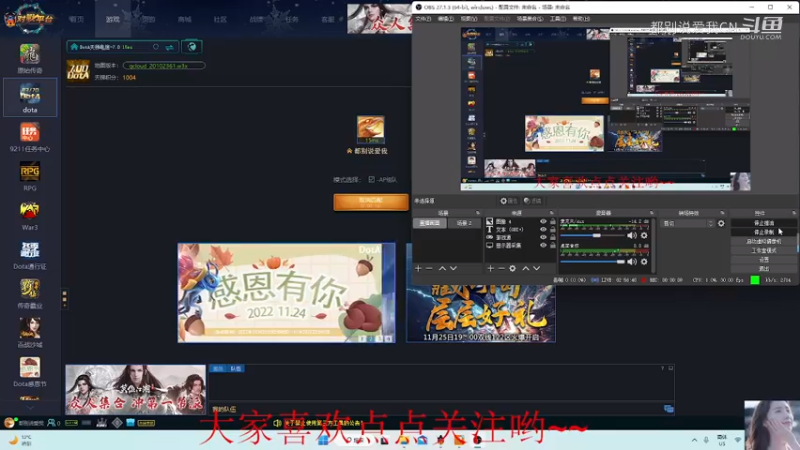Click the swap arrows icon in room bar
The image size is (800, 450).
(169, 47)
